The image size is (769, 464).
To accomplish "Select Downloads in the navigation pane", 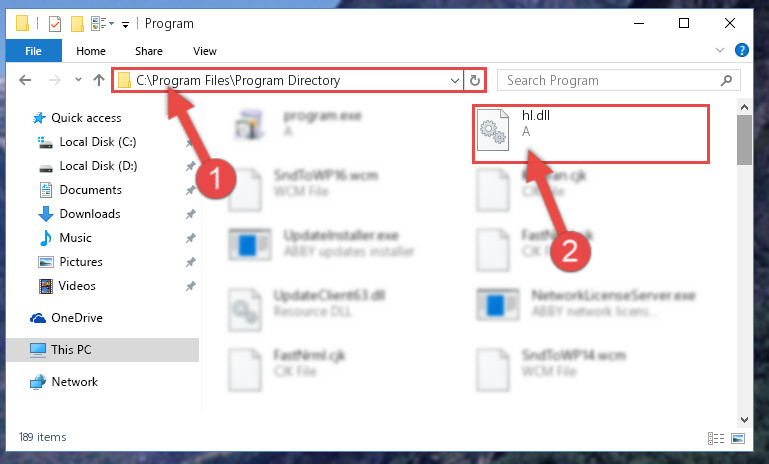I will pyautogui.click(x=90, y=214).
